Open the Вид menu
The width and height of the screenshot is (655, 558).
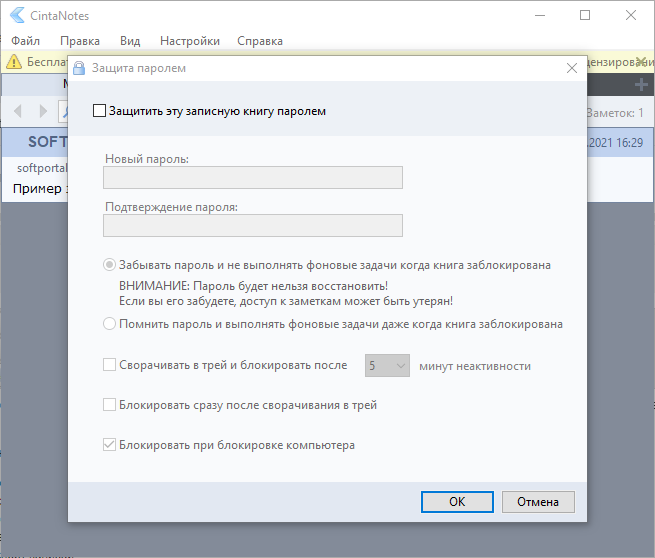point(130,41)
